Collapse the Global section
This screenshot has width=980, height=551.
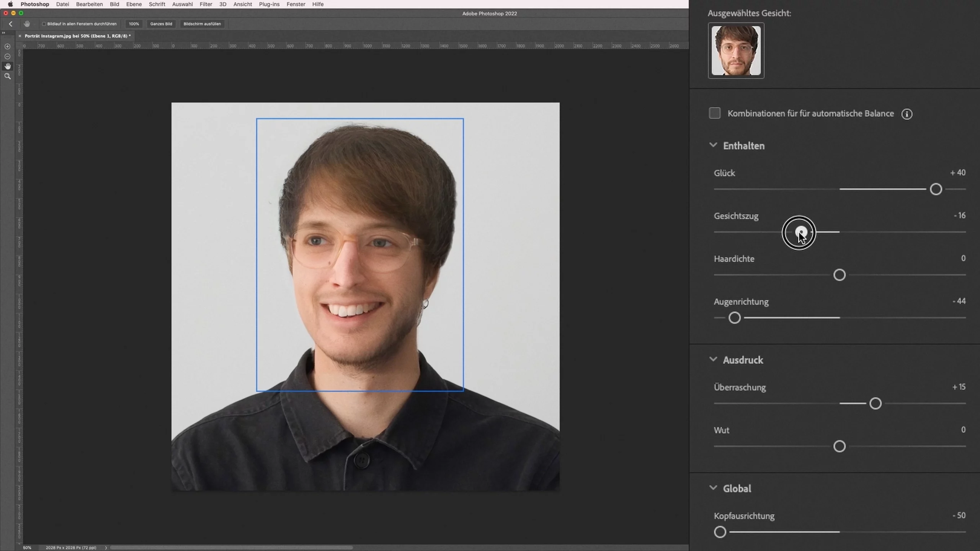tap(713, 488)
